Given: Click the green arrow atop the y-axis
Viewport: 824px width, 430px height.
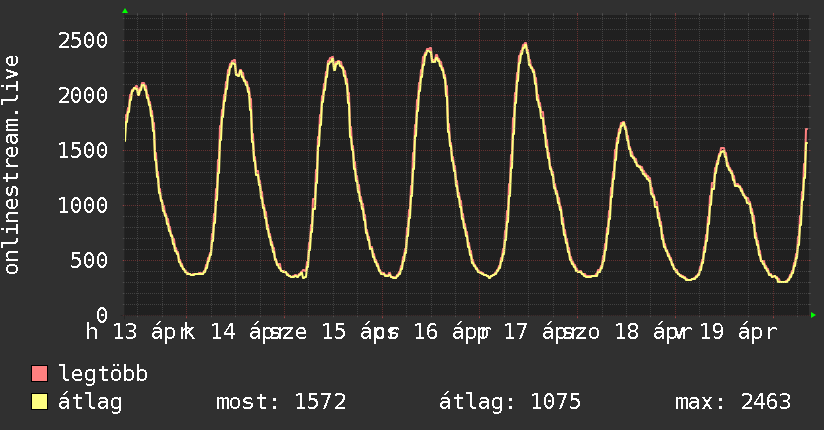Looking at the screenshot, I should pyautogui.click(x=125, y=11).
